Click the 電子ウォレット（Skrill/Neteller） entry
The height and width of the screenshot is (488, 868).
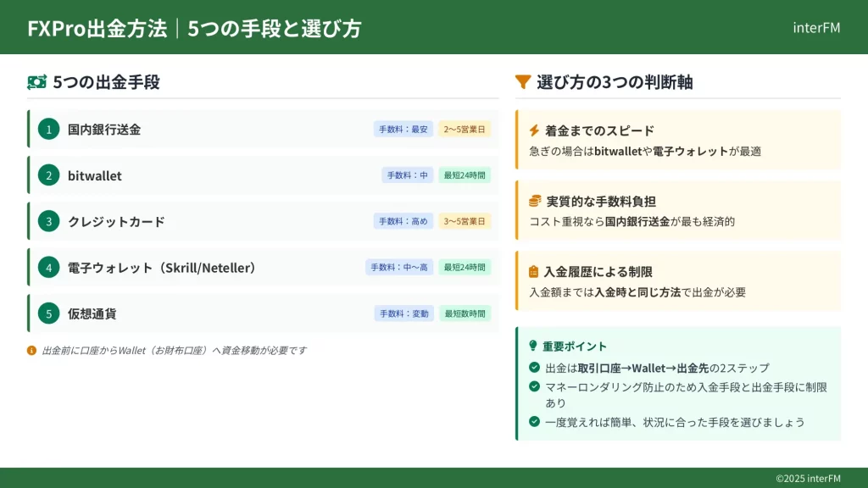coord(162,268)
